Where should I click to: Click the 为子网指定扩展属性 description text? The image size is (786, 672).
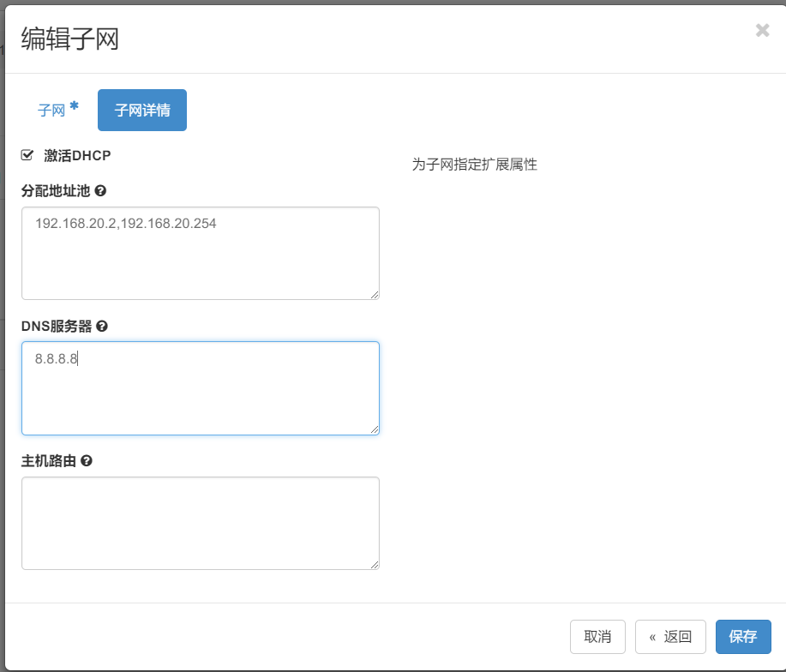tap(475, 165)
